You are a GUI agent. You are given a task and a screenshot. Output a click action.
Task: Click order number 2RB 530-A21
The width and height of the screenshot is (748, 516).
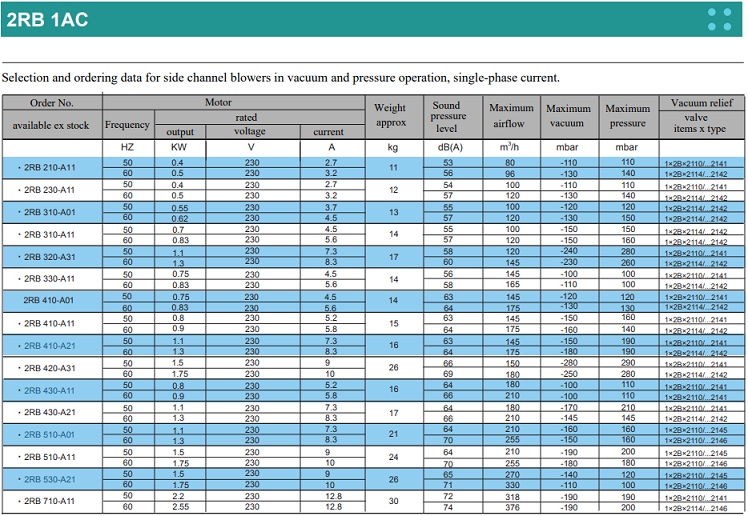51,479
